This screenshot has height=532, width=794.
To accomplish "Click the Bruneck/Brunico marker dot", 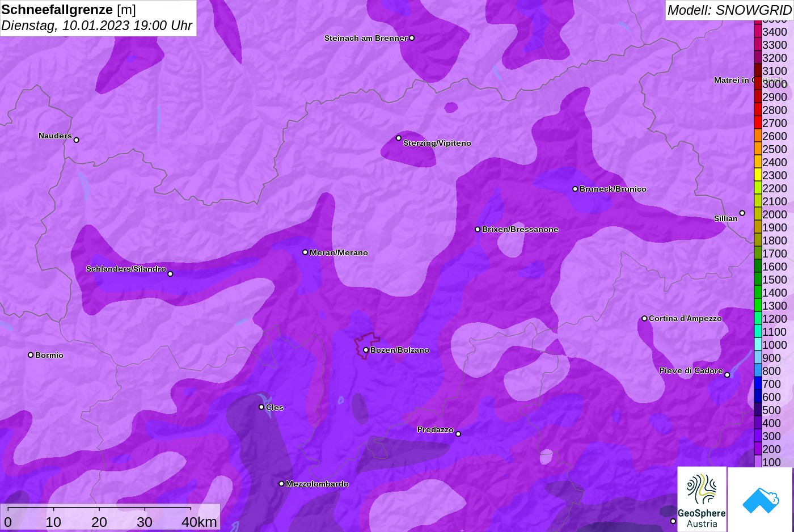I will [575, 189].
